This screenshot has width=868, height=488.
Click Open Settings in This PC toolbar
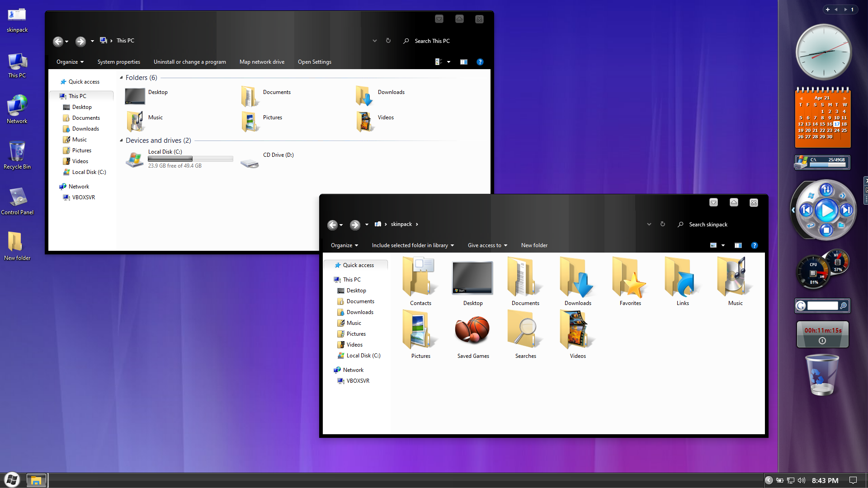(315, 62)
